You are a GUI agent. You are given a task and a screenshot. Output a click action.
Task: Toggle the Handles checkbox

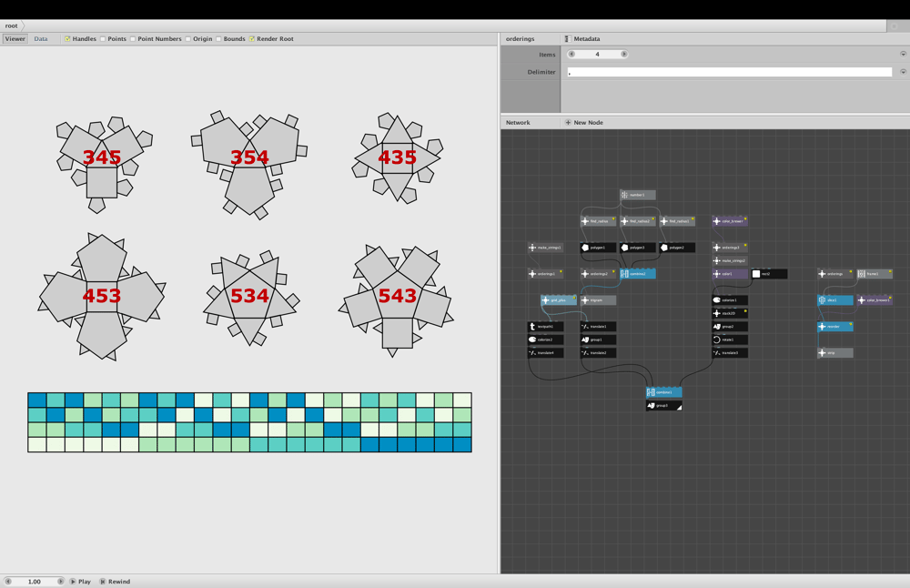click(67, 39)
